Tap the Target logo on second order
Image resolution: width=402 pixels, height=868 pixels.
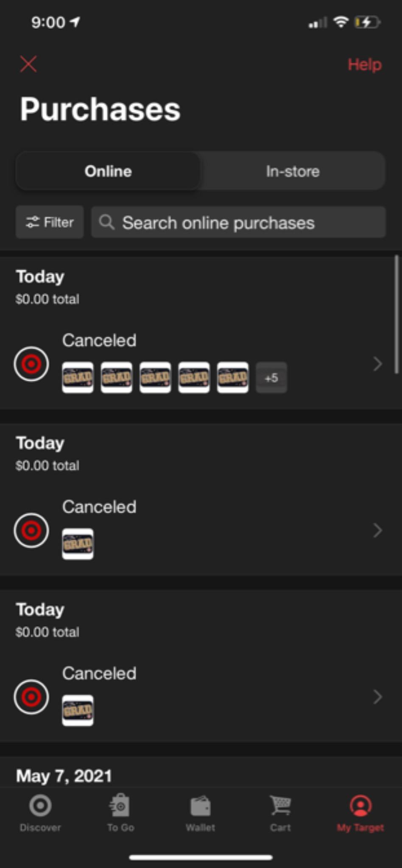[31, 530]
